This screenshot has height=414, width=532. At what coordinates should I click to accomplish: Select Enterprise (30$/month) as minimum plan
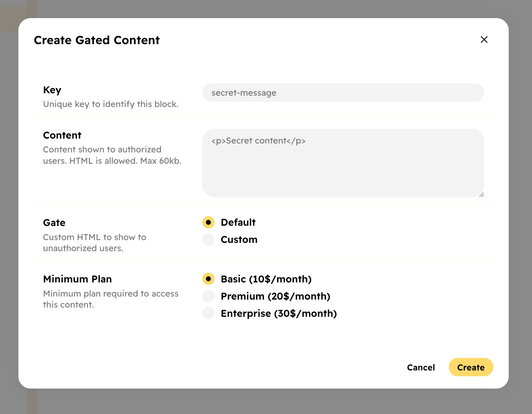coord(208,313)
